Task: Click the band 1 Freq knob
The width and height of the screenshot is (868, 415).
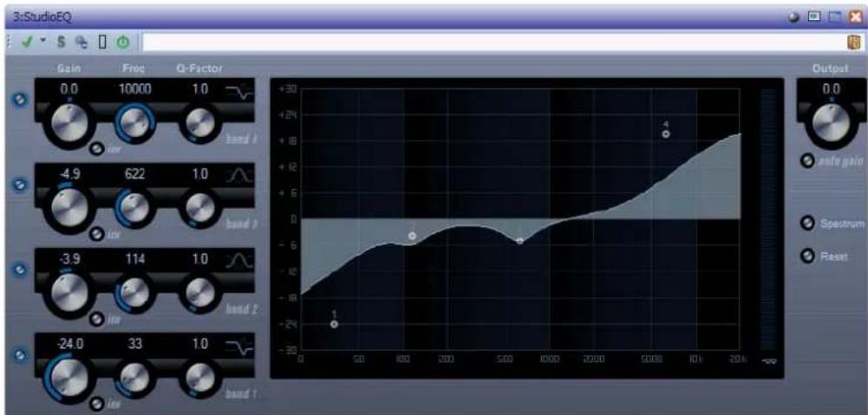Action: 134,377
